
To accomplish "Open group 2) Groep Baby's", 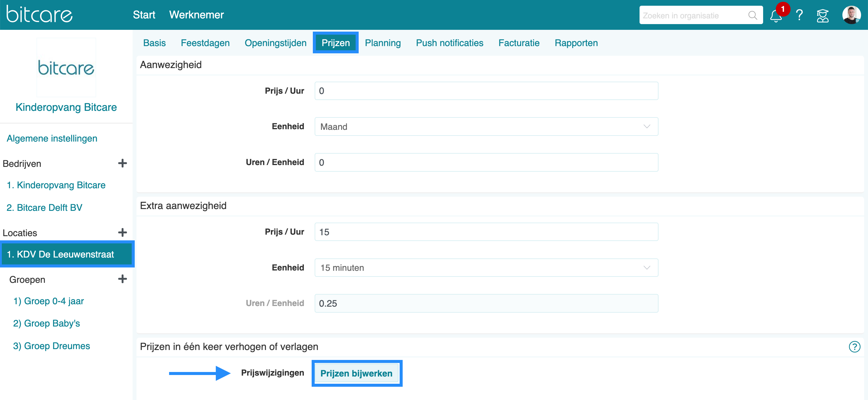I will tap(46, 323).
